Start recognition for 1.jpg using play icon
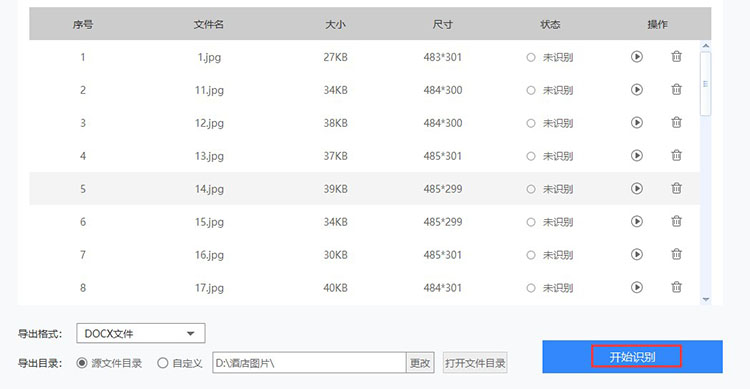This screenshot has height=389, width=750. click(637, 57)
